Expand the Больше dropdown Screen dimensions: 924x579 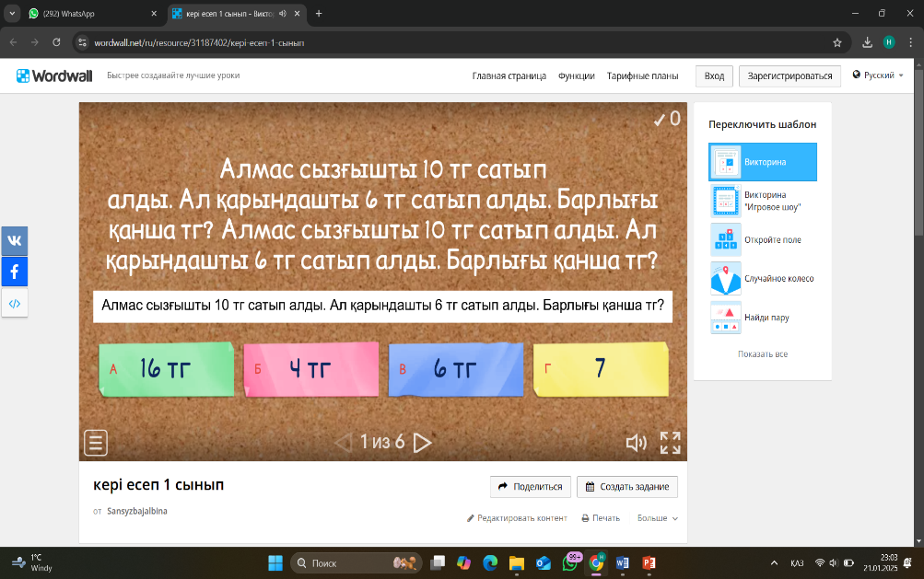click(x=658, y=518)
